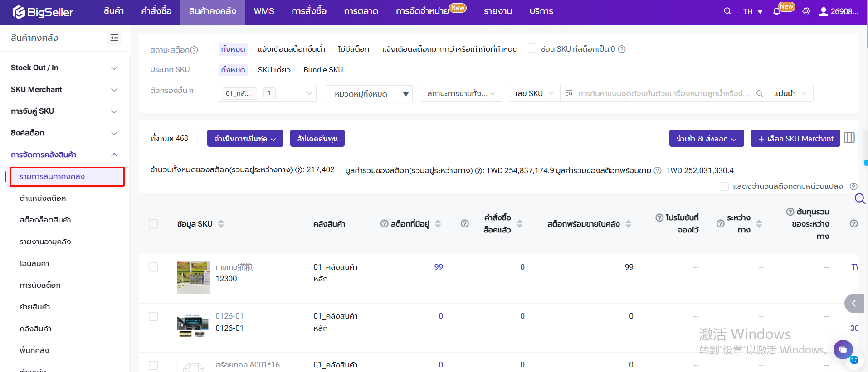Screen dimensions: 868x372
Task: Open the นำเข้า & ส่งออก dropdown button
Action: (706, 139)
